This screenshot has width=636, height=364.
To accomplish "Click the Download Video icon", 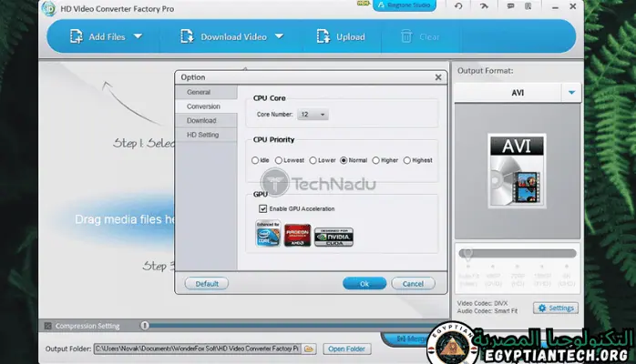I will pyautogui.click(x=187, y=36).
